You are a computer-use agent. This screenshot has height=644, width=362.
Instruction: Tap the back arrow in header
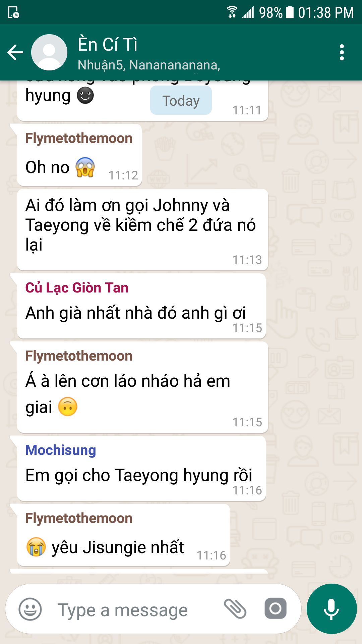click(x=15, y=52)
